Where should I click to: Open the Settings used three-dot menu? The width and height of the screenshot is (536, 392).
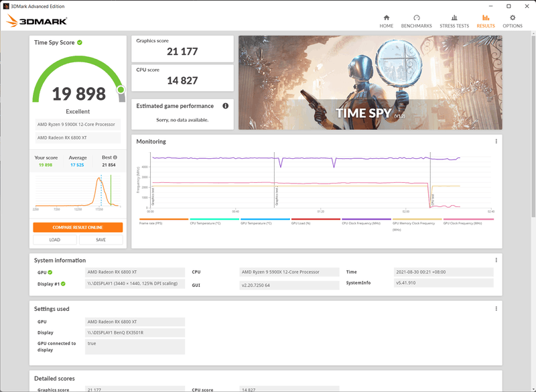pyautogui.click(x=496, y=309)
